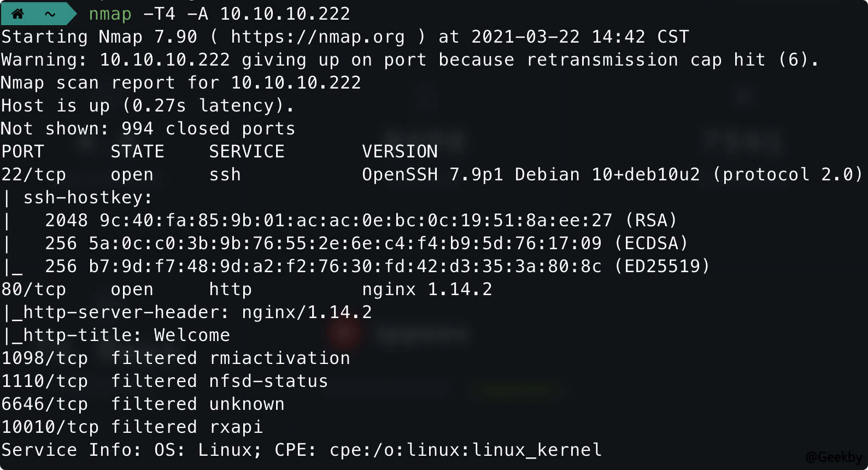Click the 10010/tcp rxapi line
Screen dimensions: 868x470
pos(132,427)
